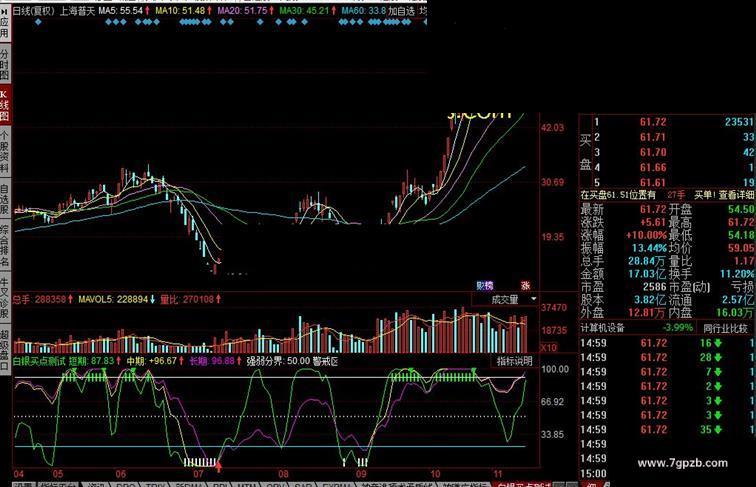Screen dimensions: 756x487
Task: Open the 超级盘口 sidebar tab
Action: (x=5, y=349)
